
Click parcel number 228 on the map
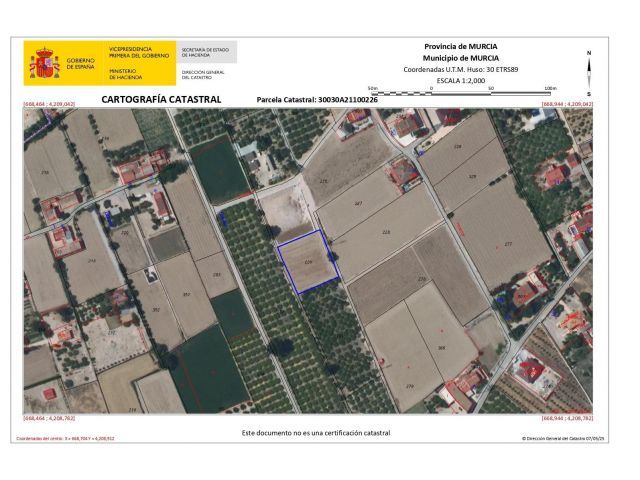(x=386, y=232)
